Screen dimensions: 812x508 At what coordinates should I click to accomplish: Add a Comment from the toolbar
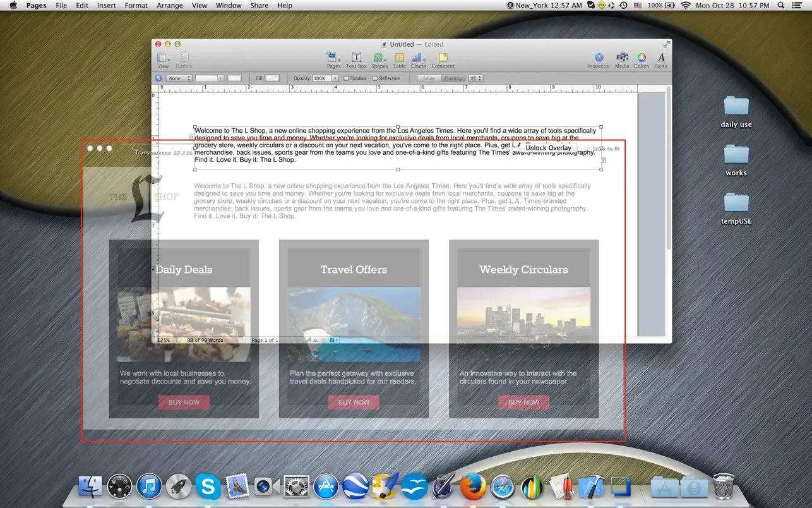coord(443,59)
